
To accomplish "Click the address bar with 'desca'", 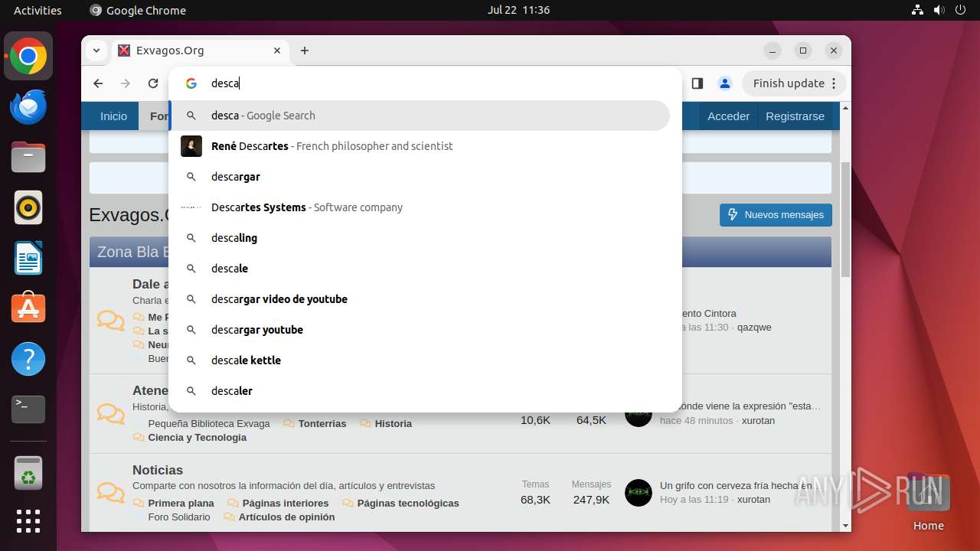I will click(x=440, y=83).
